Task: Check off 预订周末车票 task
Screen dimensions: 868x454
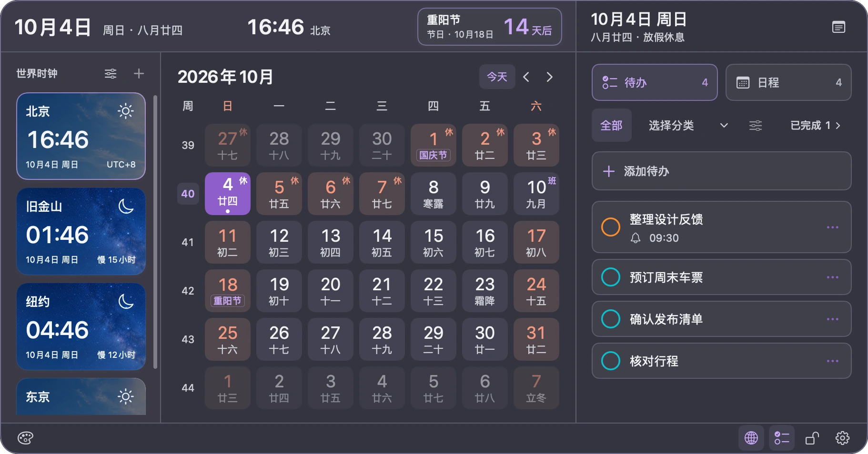Action: pyautogui.click(x=611, y=277)
